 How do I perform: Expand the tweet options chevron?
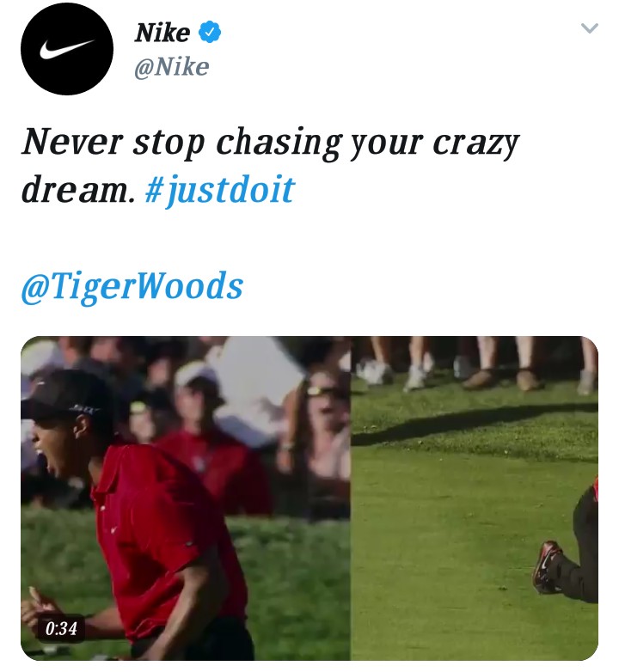pyautogui.click(x=590, y=28)
